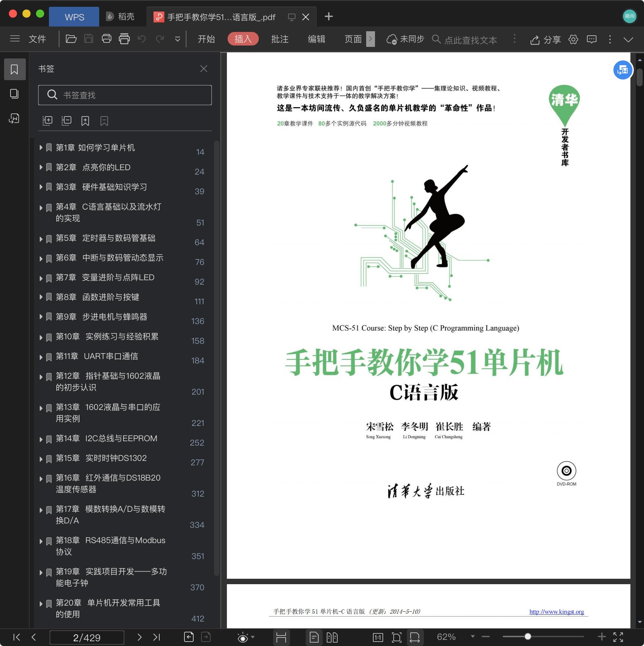
Task: Click the collapse all bookmarks icon
Action: pyautogui.click(x=67, y=121)
